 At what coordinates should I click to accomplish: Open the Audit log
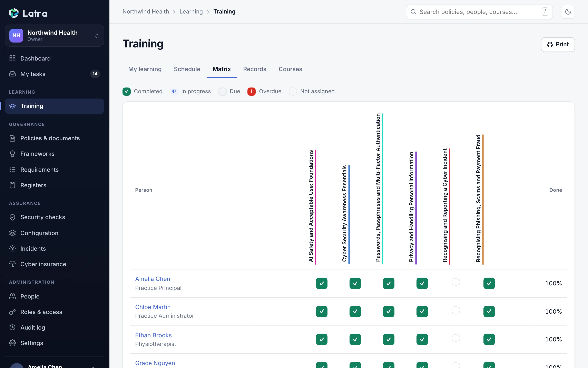pos(55,328)
